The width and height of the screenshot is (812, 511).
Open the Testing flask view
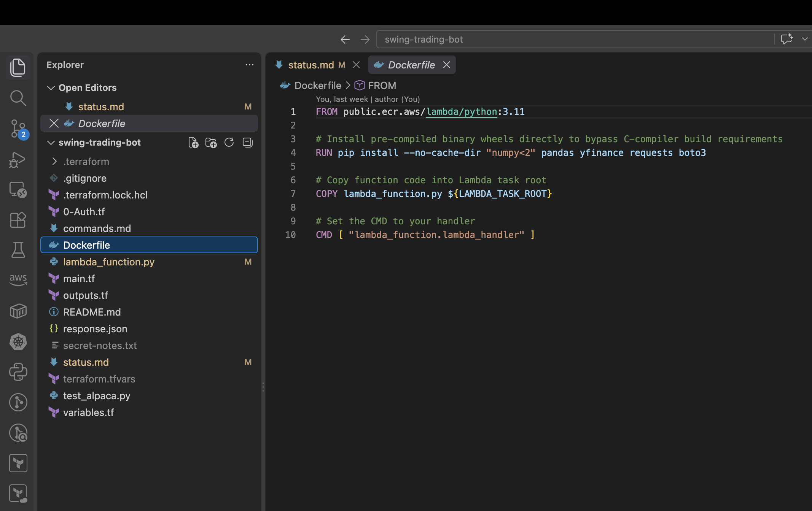click(x=18, y=250)
